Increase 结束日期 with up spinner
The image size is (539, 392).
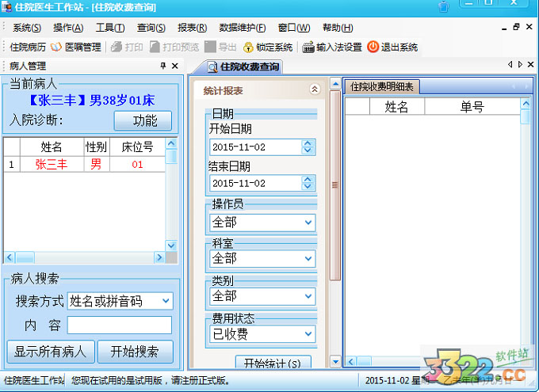tap(308, 179)
